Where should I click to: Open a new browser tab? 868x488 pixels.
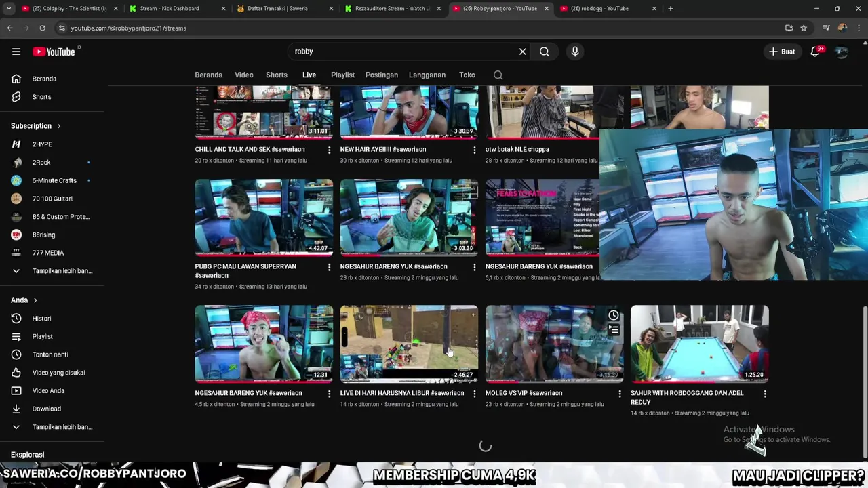tap(671, 9)
